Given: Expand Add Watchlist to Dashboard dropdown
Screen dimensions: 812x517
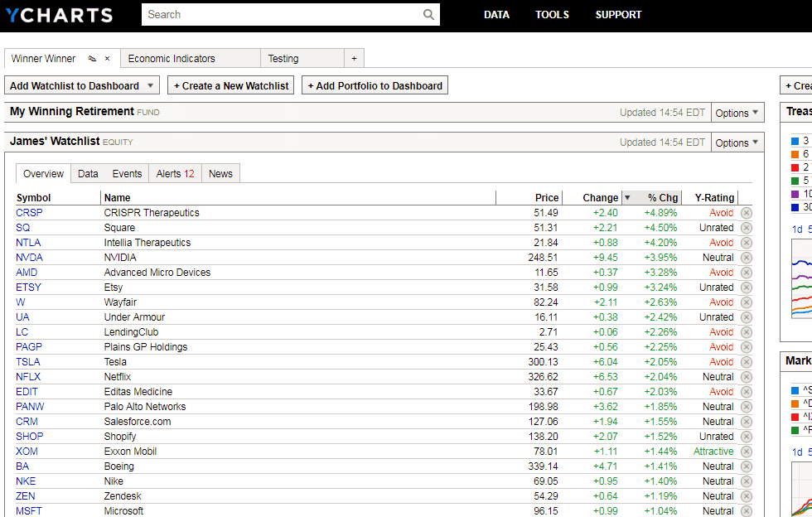Looking at the screenshot, I should pyautogui.click(x=82, y=85).
